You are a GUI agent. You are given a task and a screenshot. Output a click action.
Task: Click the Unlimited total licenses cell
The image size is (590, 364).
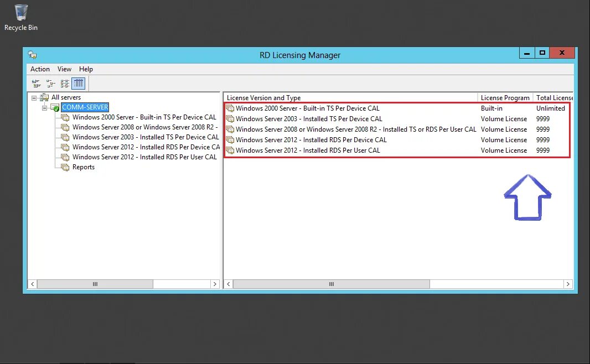[551, 108]
